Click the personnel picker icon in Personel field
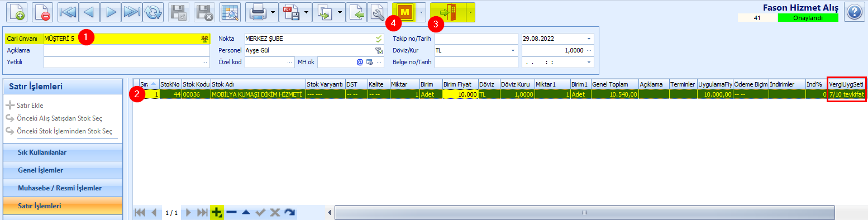The height and width of the screenshot is (220, 868). [379, 50]
